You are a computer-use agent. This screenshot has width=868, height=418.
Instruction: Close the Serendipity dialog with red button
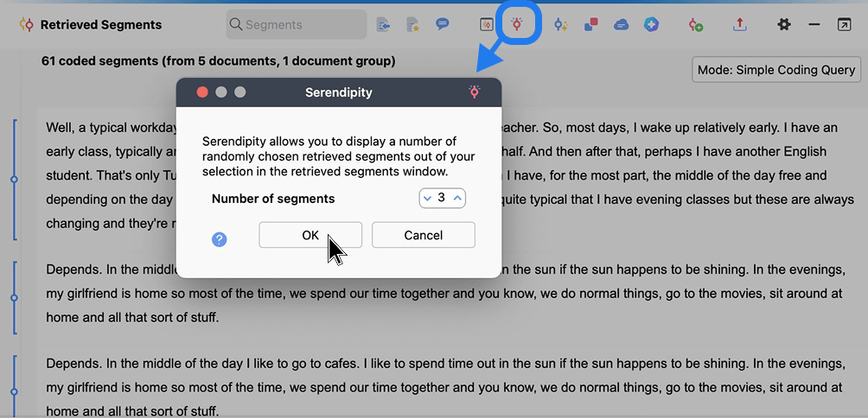tap(202, 92)
